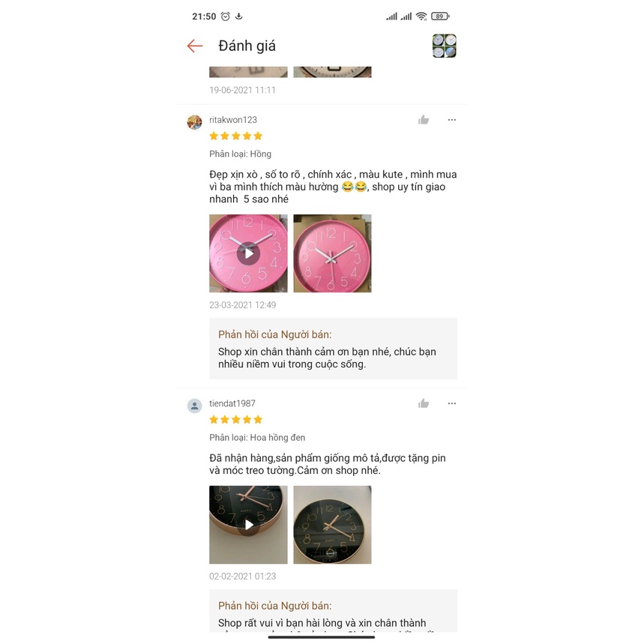Open three-dot menu on tiendat1987's review

point(452,404)
